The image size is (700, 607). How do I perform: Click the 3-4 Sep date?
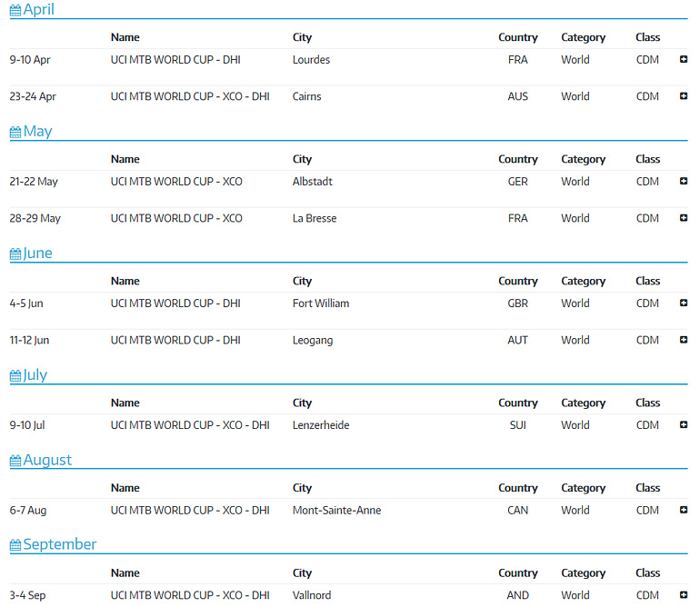coord(27,595)
